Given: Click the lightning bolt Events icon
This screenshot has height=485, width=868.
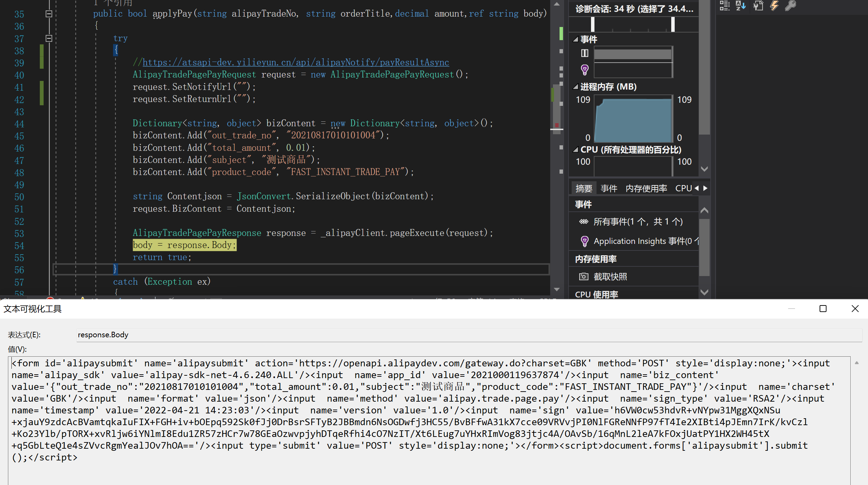Looking at the screenshot, I should click(774, 5).
